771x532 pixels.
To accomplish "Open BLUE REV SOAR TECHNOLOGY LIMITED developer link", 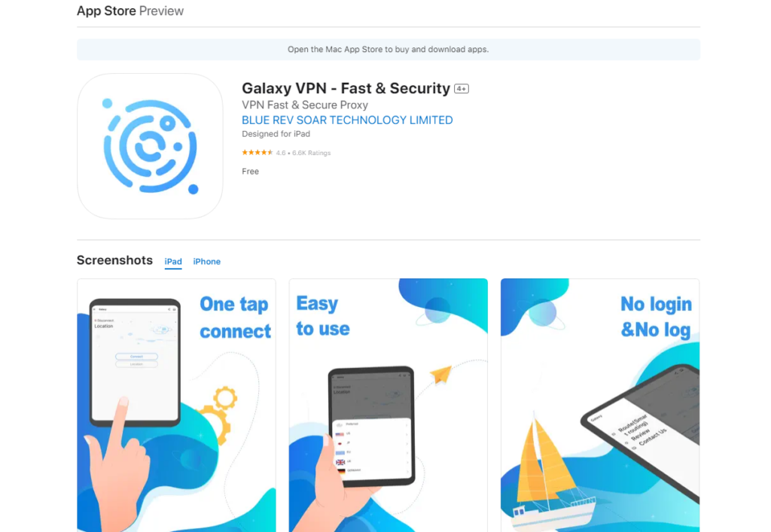I will 347,120.
